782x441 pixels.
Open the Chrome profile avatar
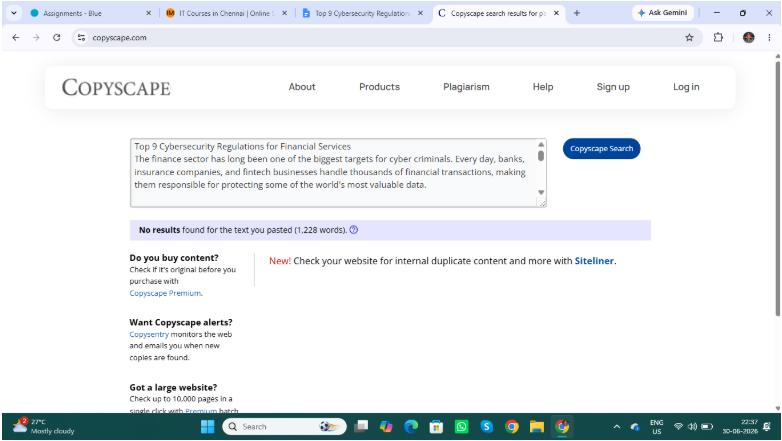click(749, 37)
